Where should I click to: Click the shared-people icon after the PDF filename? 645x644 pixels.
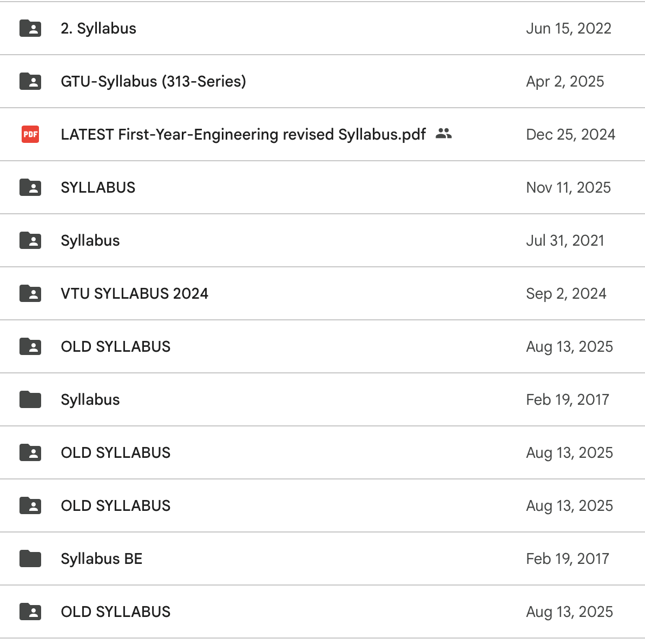(x=444, y=134)
